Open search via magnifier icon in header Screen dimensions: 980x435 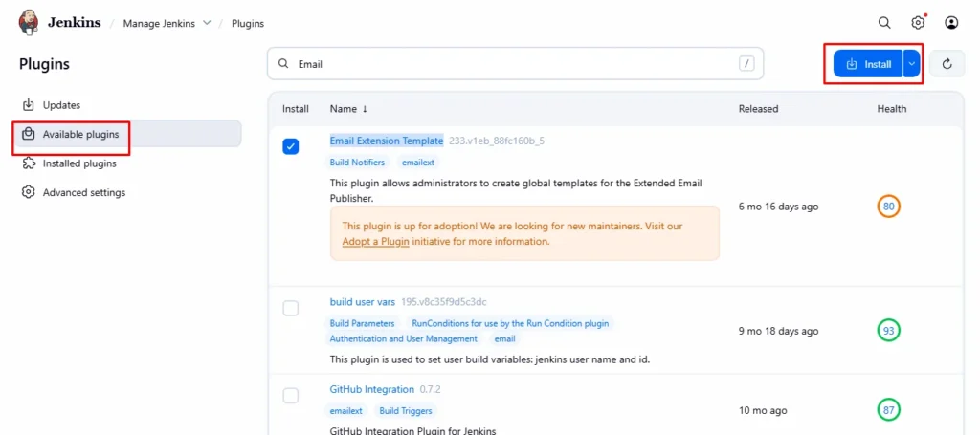[884, 22]
